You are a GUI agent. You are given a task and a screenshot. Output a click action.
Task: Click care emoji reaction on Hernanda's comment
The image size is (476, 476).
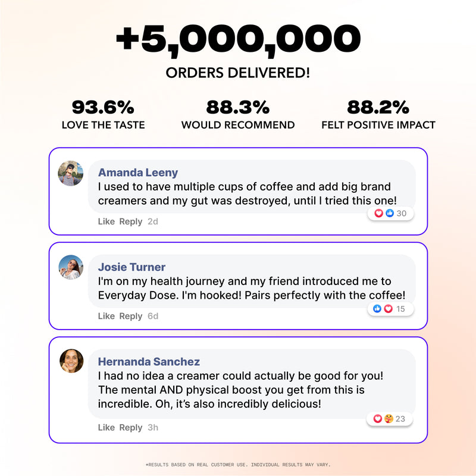[388, 419]
